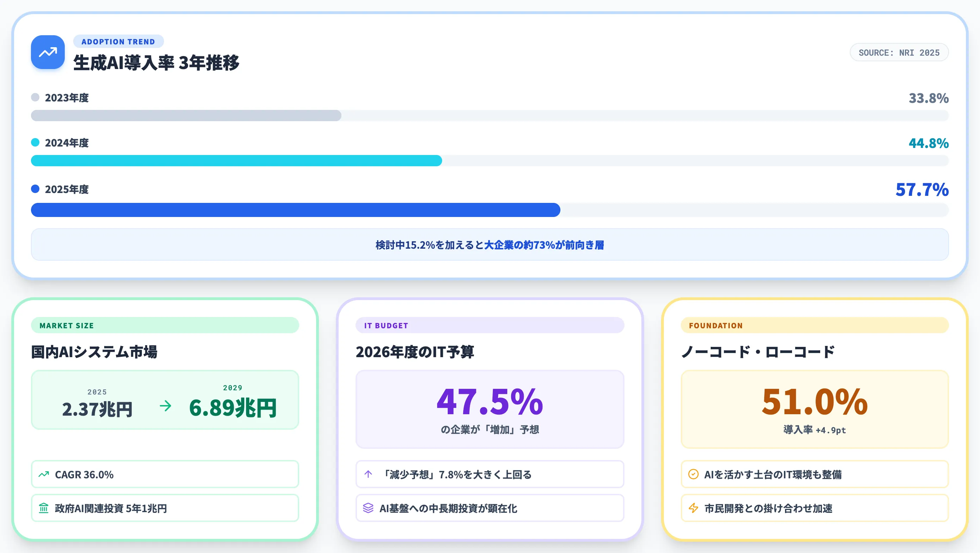The width and height of the screenshot is (980, 553).
Task: Click the 2026年度のIT予算 heading
Action: point(415,352)
